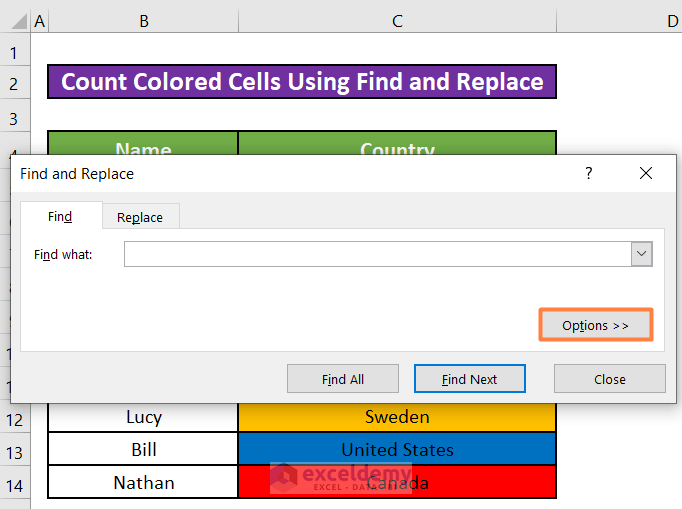Click the help question mark icon

[x=588, y=173]
